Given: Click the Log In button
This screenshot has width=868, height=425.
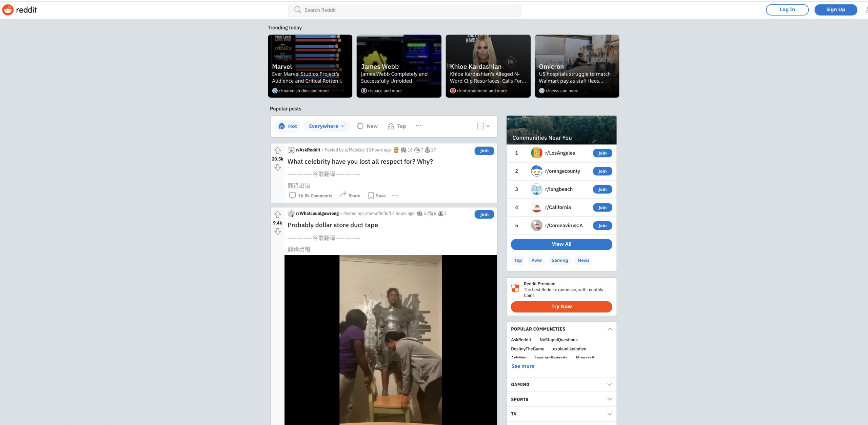Looking at the screenshot, I should [x=787, y=10].
